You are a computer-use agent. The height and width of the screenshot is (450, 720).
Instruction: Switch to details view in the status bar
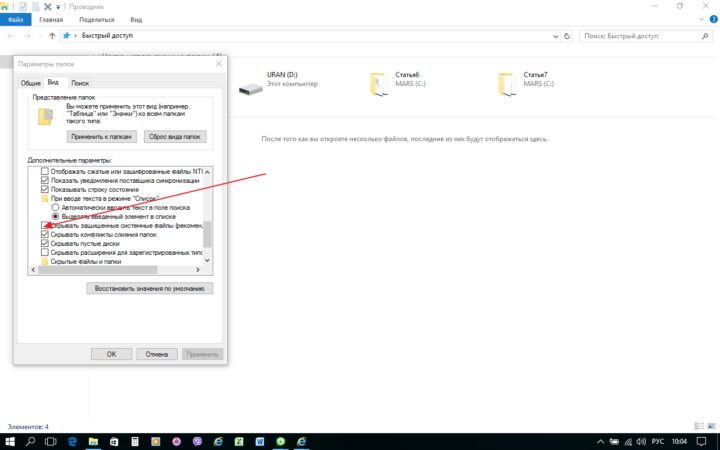[699, 427]
